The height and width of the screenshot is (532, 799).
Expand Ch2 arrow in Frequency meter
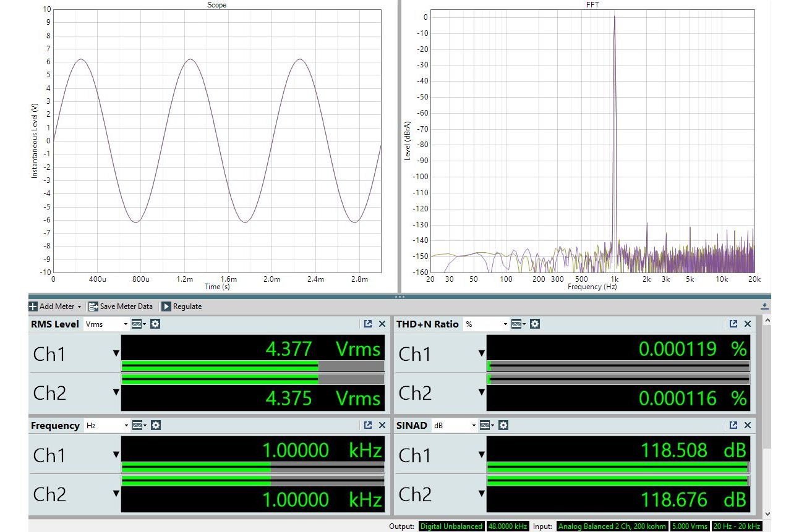tap(116, 494)
